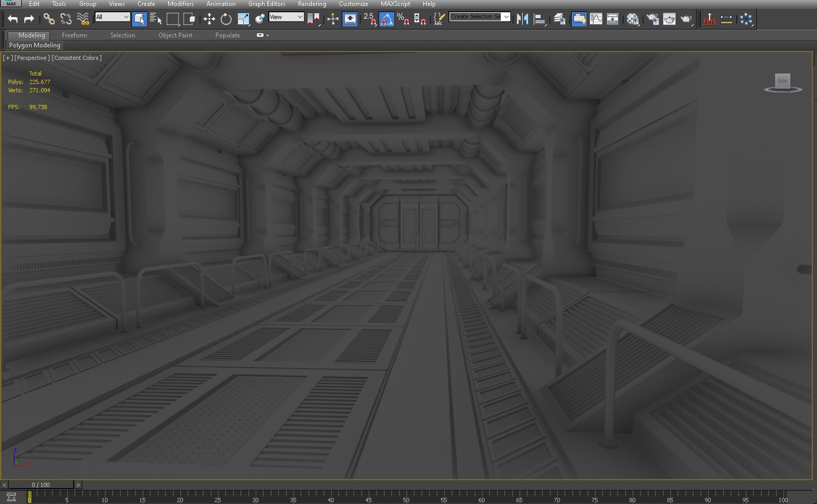Open the Material Editor icon
817x504 pixels.
point(633,19)
